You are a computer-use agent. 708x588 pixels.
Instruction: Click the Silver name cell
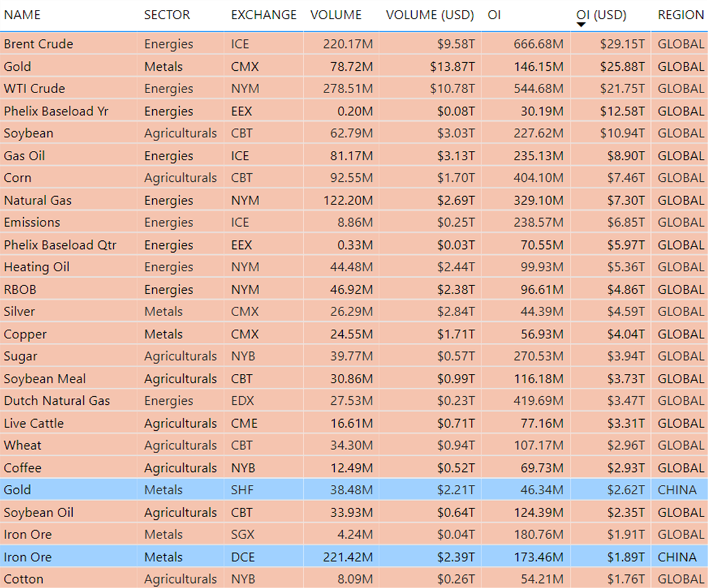pos(19,312)
